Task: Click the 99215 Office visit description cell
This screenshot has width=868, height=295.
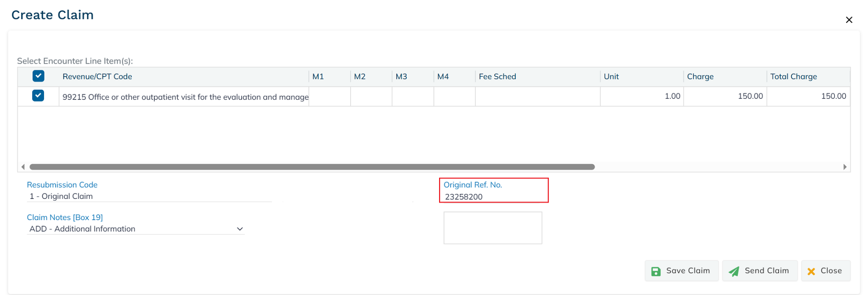Action: coord(185,97)
